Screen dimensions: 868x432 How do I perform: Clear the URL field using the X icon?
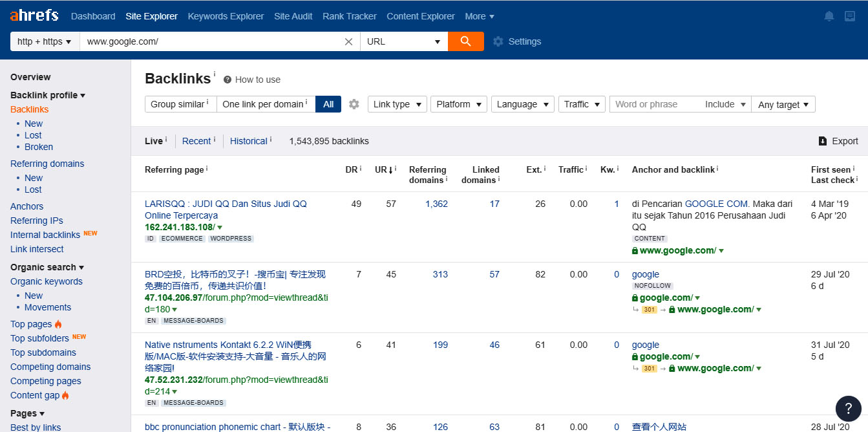(x=348, y=41)
